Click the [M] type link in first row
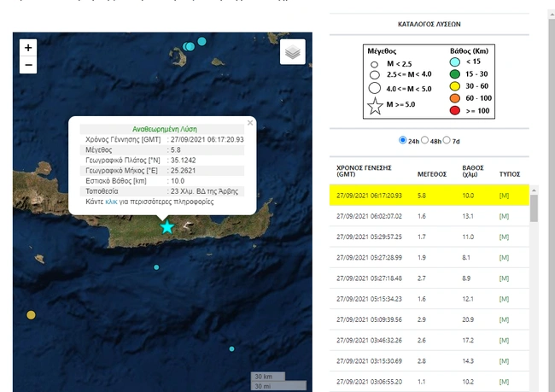The width and height of the screenshot is (555, 392). click(x=505, y=197)
